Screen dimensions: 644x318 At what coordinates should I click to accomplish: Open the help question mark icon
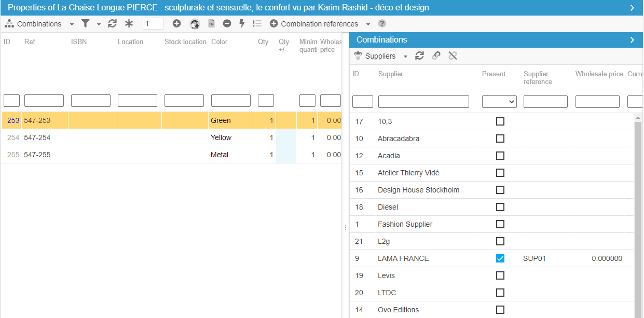click(x=382, y=24)
